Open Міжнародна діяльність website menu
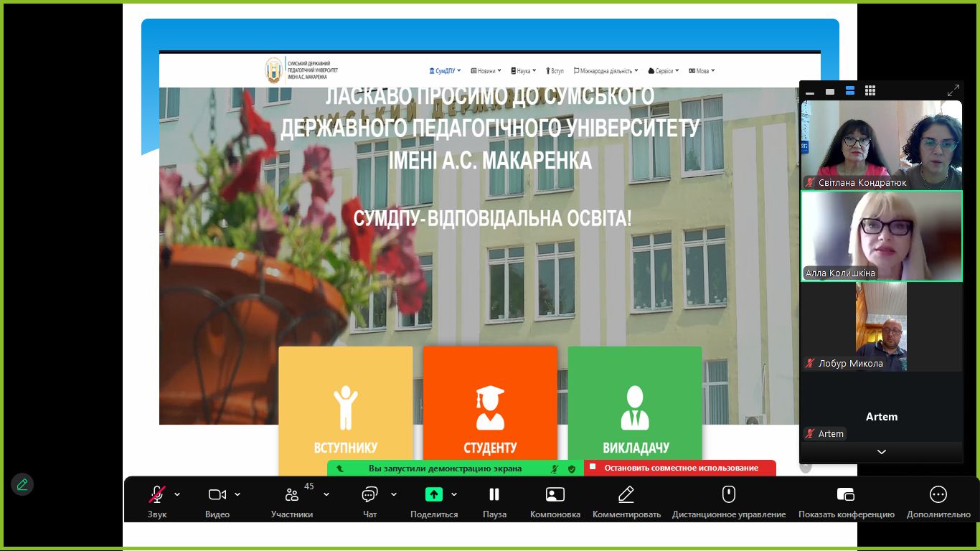 click(606, 71)
